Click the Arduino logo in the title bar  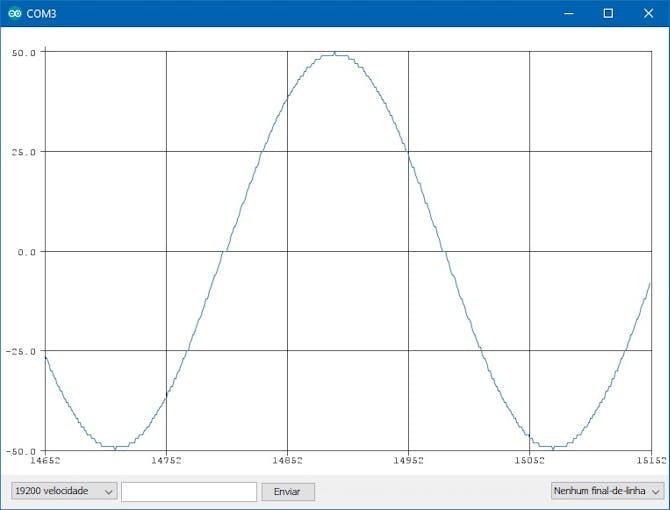pos(14,14)
